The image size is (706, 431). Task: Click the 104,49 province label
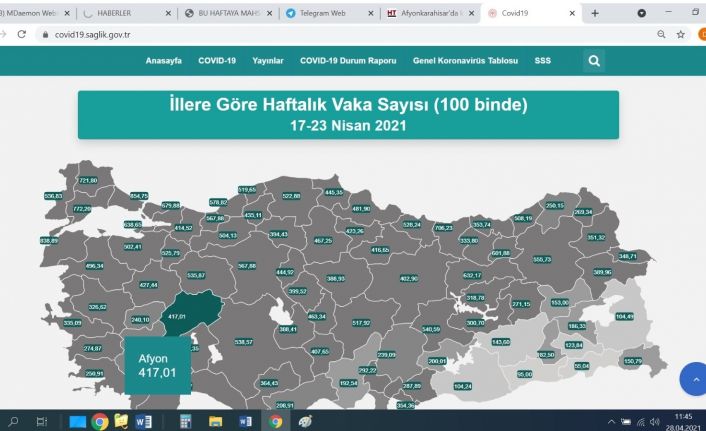pyautogui.click(x=625, y=317)
